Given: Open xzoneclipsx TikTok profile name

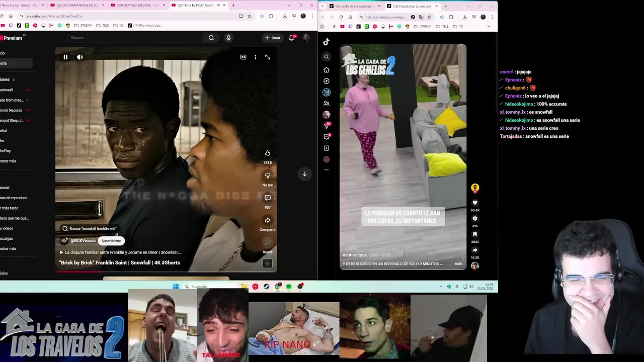Looking at the screenshot, I should [355, 255].
